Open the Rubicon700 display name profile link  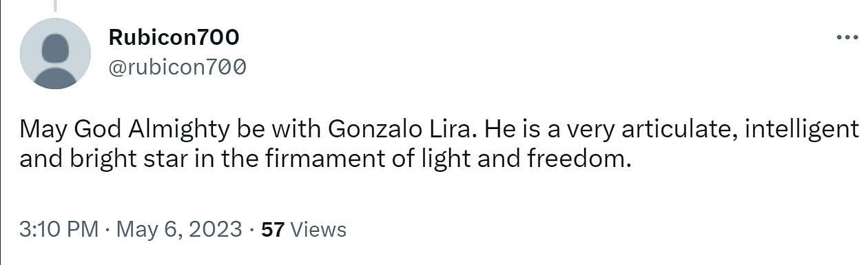pos(174,37)
